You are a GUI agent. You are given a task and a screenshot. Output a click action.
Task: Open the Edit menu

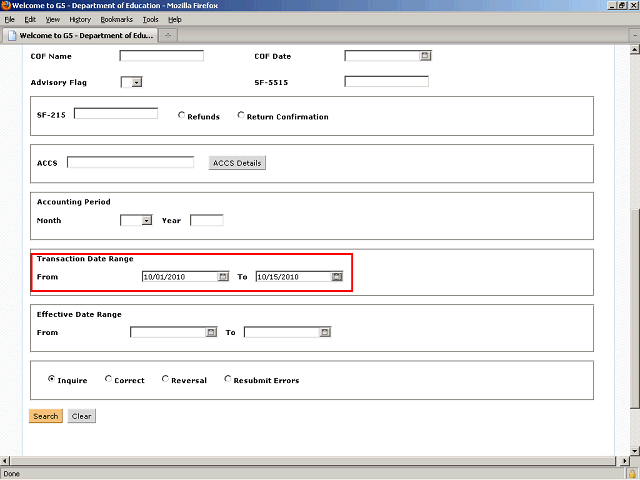point(30,20)
